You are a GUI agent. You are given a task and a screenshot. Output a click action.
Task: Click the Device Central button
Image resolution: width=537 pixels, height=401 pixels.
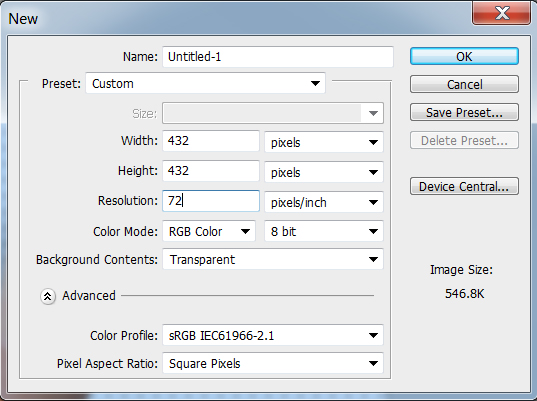[464, 186]
